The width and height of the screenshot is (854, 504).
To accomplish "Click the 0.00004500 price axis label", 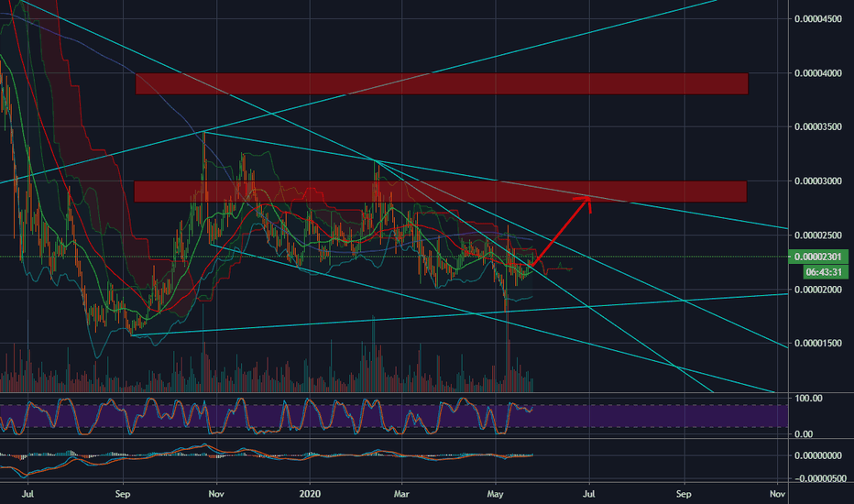I will pyautogui.click(x=818, y=19).
